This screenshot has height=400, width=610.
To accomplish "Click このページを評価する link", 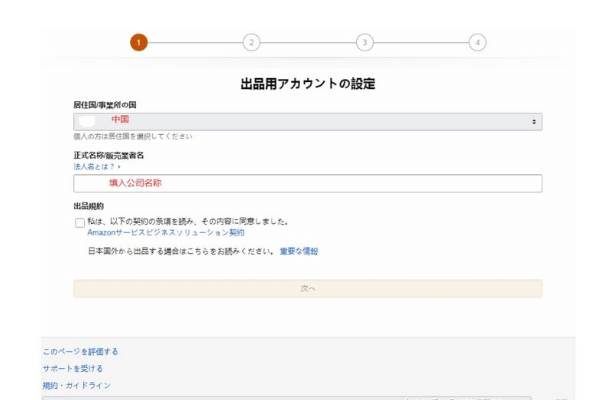I will pyautogui.click(x=80, y=352).
